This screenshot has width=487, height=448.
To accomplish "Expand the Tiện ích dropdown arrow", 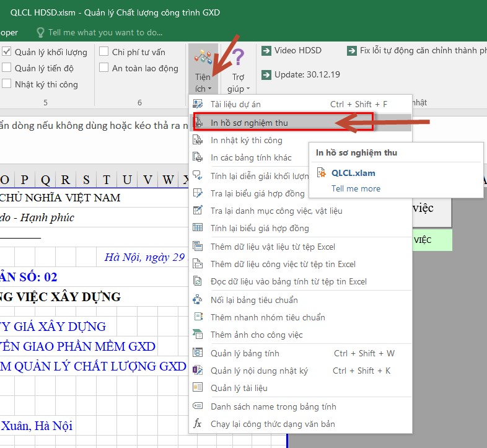I will (x=210, y=89).
